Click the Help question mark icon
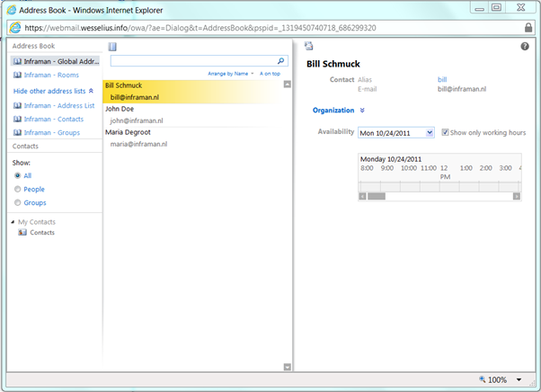Image resolution: width=541 pixels, height=392 pixels. point(525,47)
